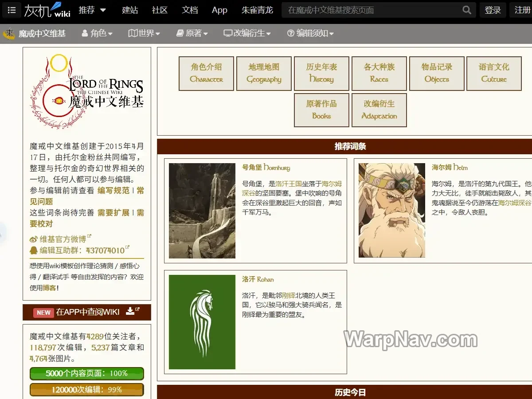The image size is (532, 399).
Task: Open the 海尔姆 Helm article title
Action: [x=450, y=168]
